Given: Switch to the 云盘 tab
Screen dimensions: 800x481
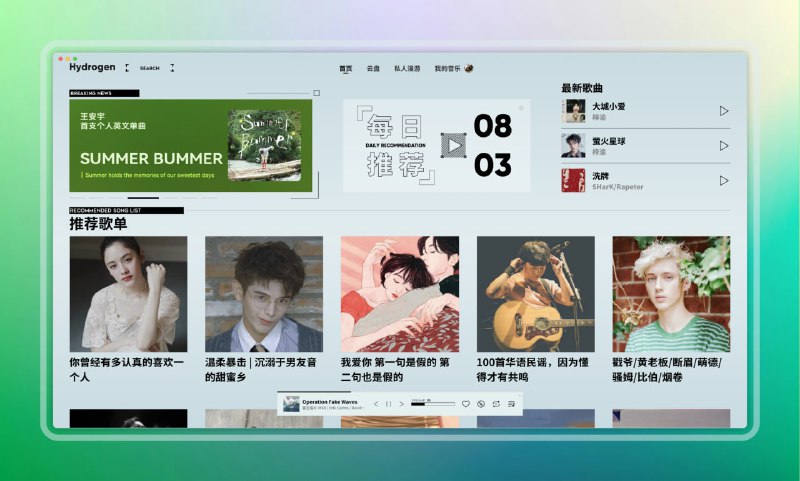Looking at the screenshot, I should pos(373,68).
